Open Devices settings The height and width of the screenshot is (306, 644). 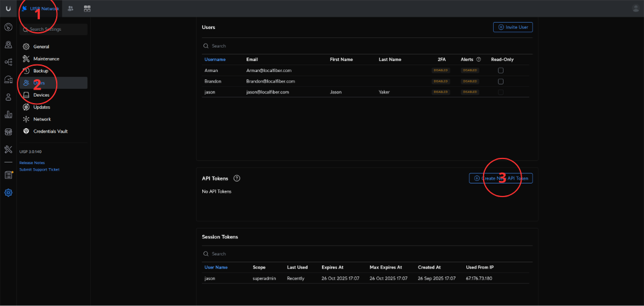(x=53, y=95)
